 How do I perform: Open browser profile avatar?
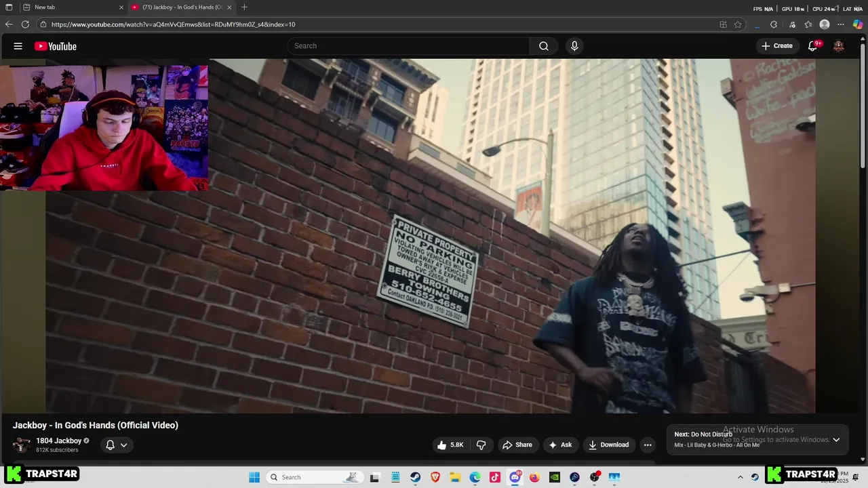click(x=825, y=24)
